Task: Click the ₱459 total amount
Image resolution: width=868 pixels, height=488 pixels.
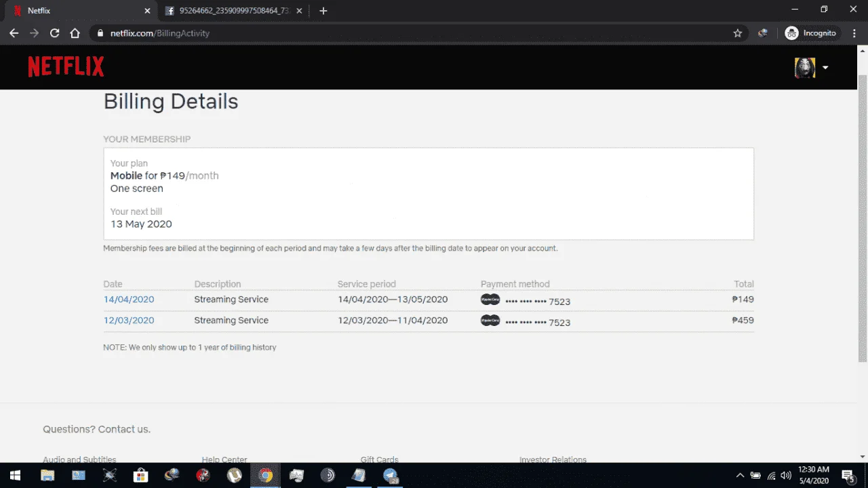Action: pyautogui.click(x=743, y=321)
